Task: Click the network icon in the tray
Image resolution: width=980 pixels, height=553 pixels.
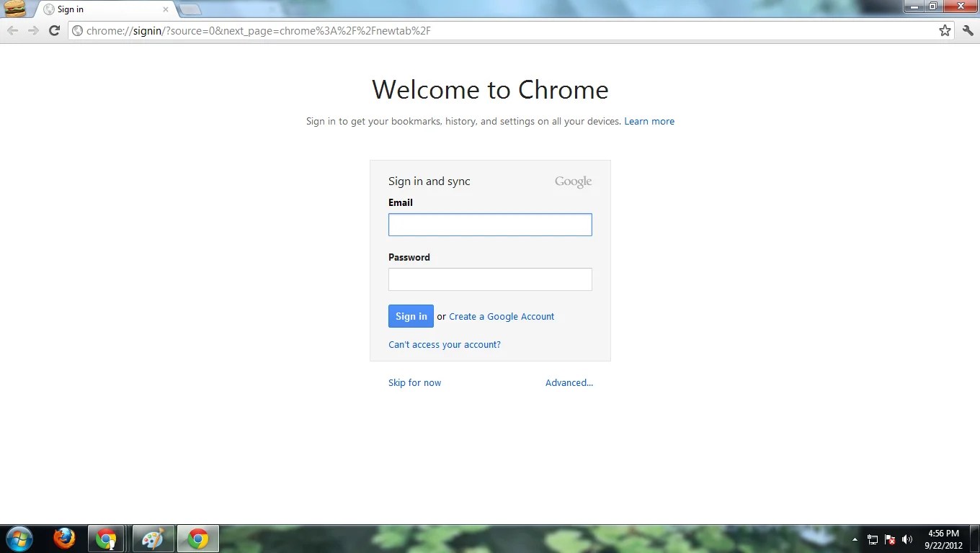Action: point(872,539)
